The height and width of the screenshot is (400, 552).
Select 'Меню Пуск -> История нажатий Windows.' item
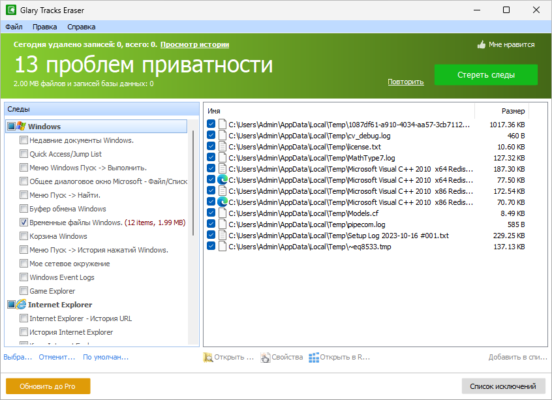coord(99,250)
